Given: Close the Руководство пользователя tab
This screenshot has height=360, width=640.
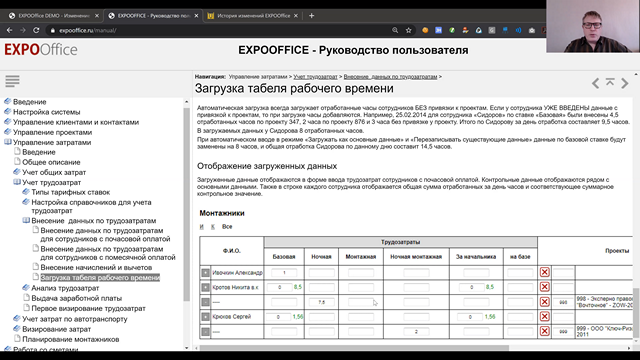Looking at the screenshot, I should [x=196, y=16].
